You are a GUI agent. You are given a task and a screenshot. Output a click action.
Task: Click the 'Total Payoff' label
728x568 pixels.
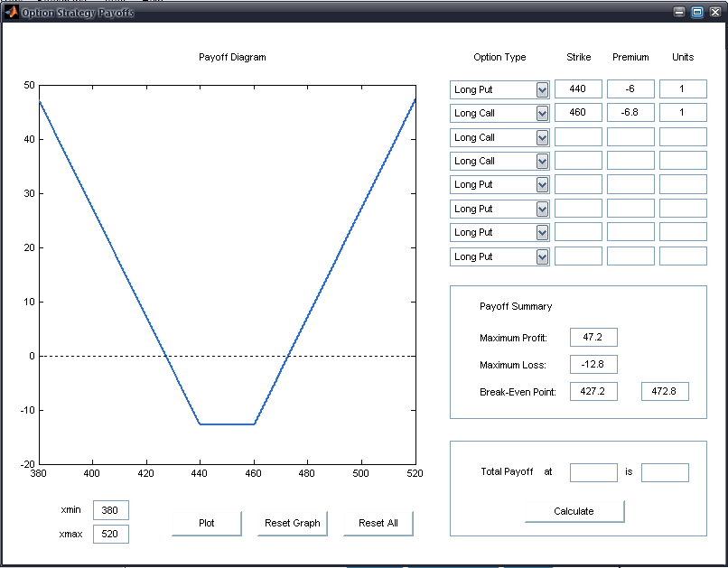click(x=507, y=472)
